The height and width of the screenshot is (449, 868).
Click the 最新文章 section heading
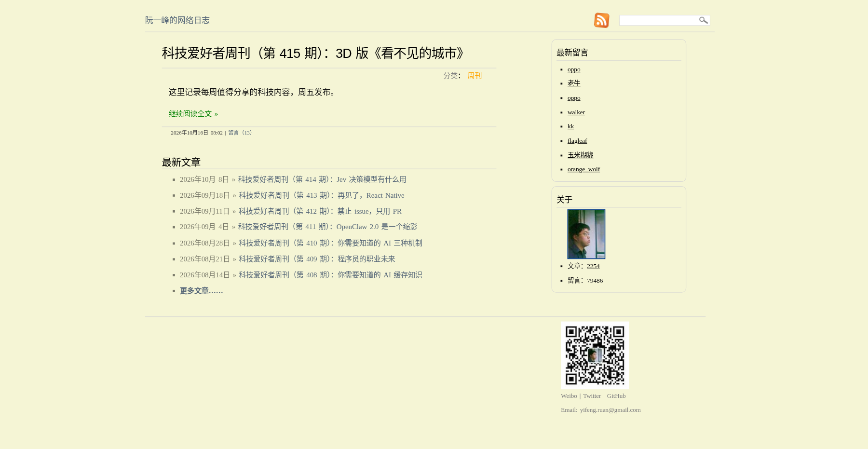[181, 163]
